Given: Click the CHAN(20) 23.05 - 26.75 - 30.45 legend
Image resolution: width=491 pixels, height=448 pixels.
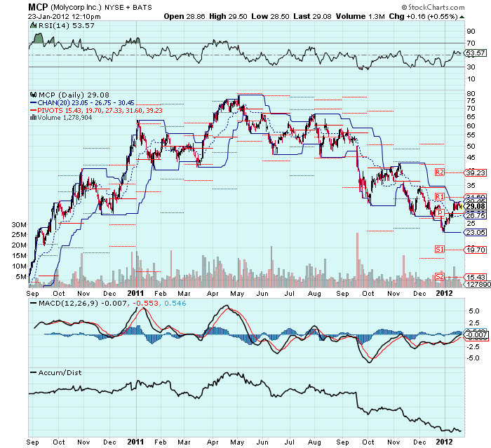Looking at the screenshot, I should pyautogui.click(x=86, y=102).
